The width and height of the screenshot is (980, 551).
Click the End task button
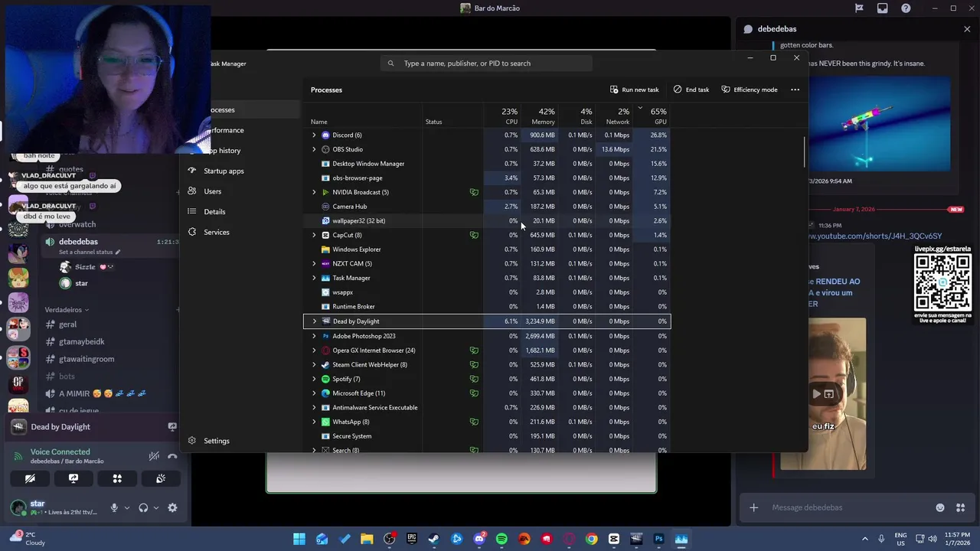point(691,90)
